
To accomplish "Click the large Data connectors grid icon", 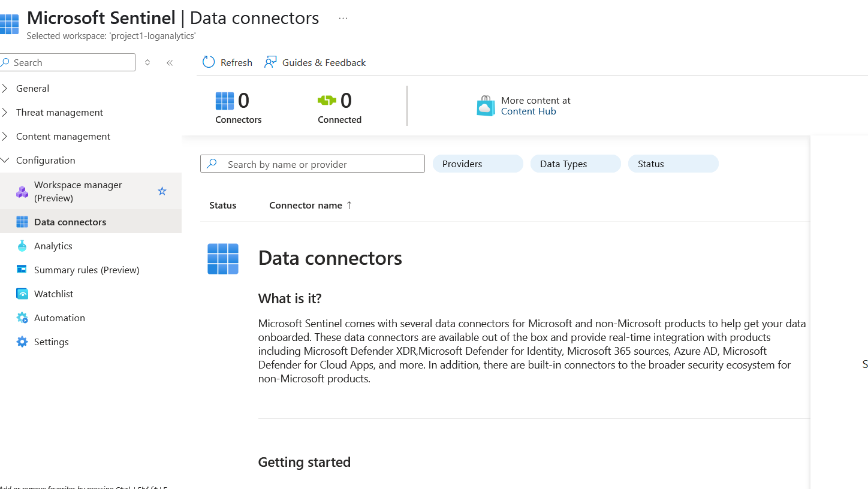I will (223, 259).
